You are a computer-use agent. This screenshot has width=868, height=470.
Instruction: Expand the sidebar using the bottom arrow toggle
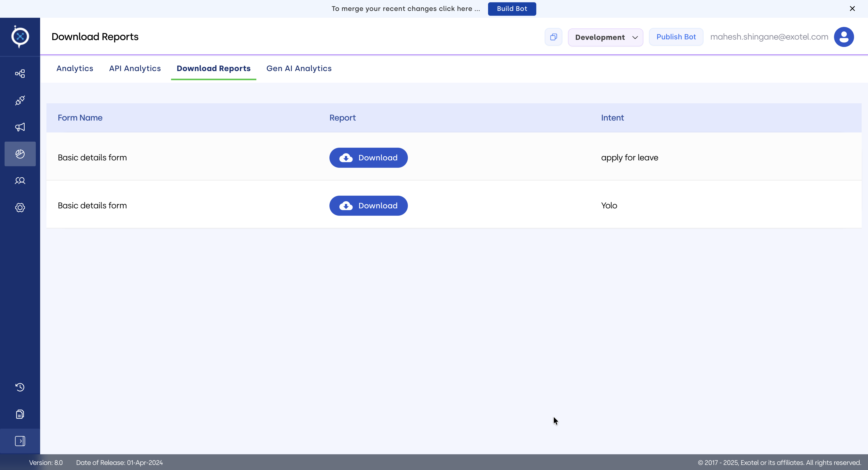[20, 441]
